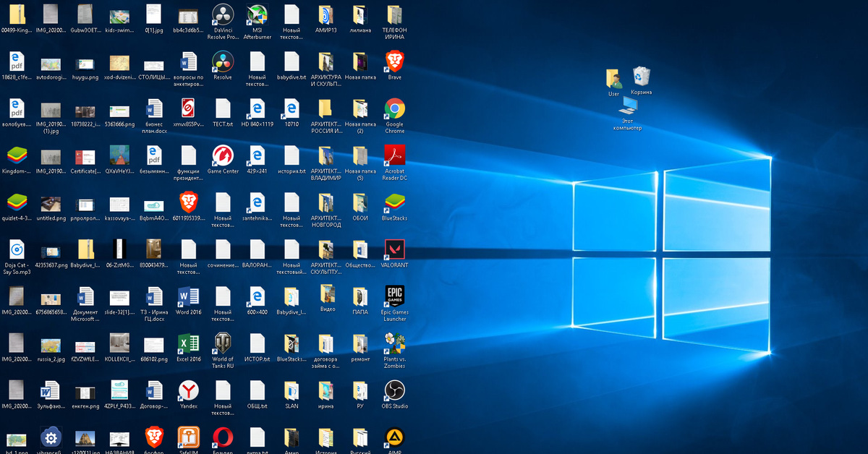Select the User folder icon
The image size is (868, 454).
click(613, 79)
